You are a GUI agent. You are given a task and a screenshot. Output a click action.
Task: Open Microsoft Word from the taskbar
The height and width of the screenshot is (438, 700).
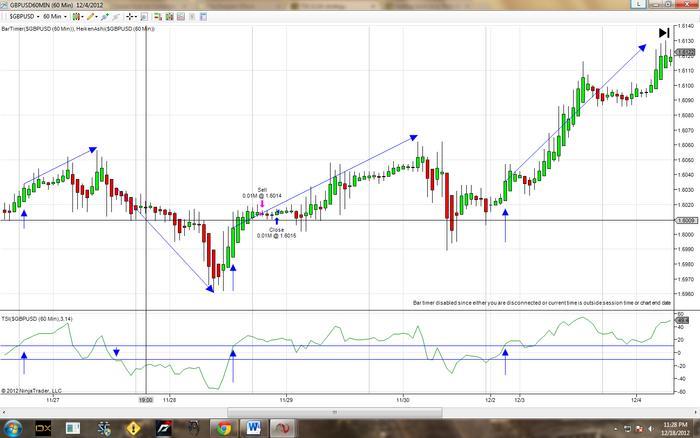click(254, 429)
